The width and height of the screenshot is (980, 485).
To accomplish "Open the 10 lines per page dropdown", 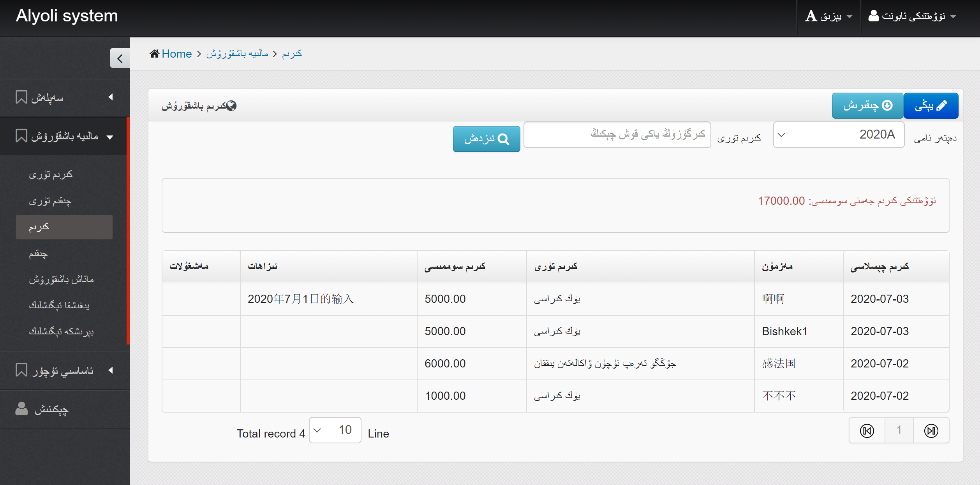I will [x=335, y=430].
